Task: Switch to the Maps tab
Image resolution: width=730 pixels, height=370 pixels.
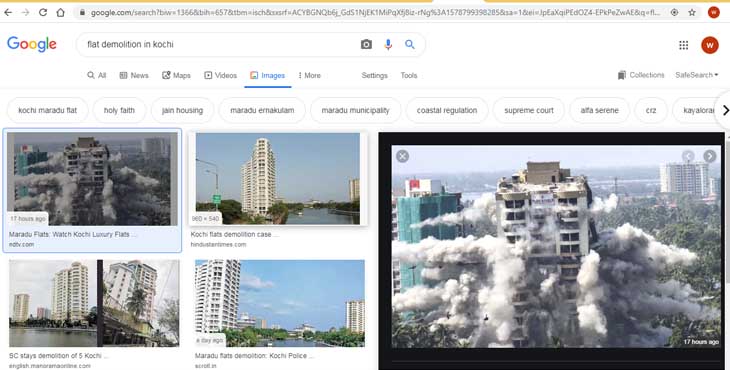Action: pos(176,75)
